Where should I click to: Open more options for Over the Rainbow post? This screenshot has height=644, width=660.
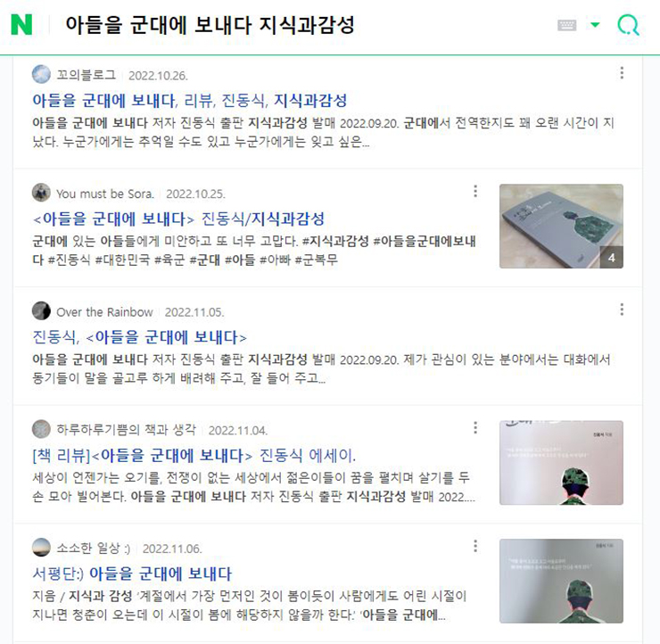pyautogui.click(x=622, y=310)
